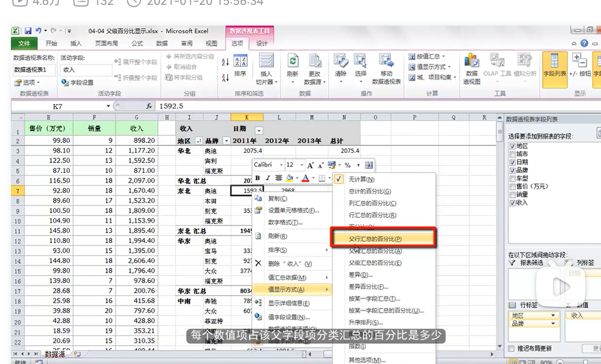Viewport: 601px width, 364px height.
Task: Click the fill color yellow swatch button
Action: coord(289,178)
